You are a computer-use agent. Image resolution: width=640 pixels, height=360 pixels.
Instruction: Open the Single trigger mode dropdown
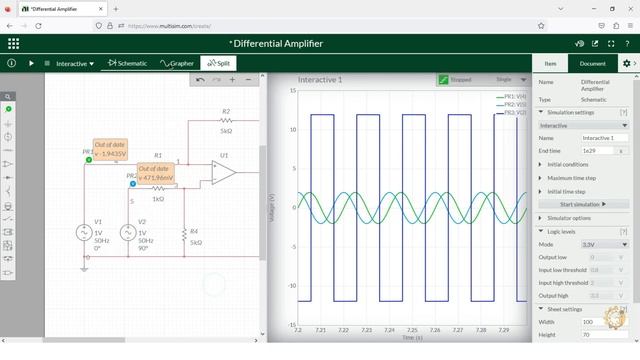(510, 80)
